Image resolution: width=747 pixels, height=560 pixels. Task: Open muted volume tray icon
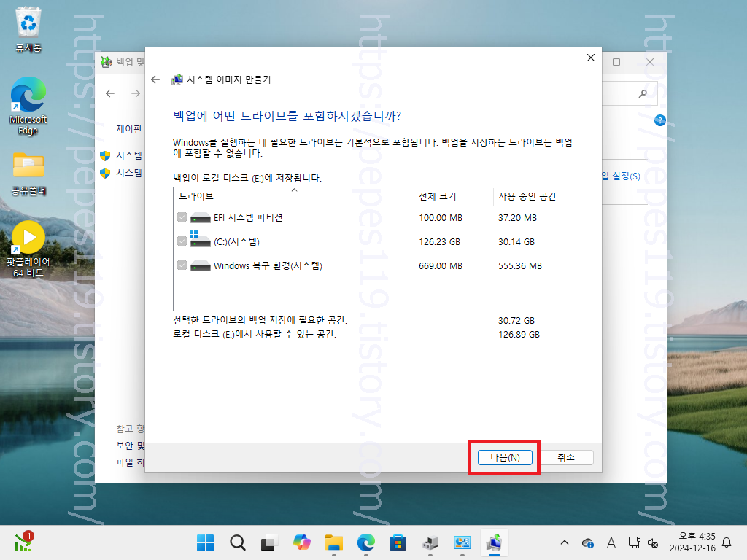pos(653,542)
